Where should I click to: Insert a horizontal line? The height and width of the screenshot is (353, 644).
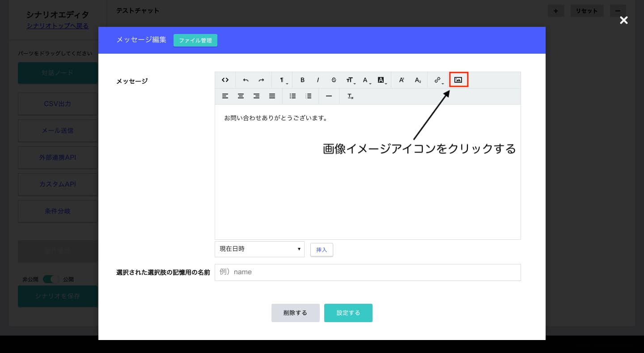(329, 96)
